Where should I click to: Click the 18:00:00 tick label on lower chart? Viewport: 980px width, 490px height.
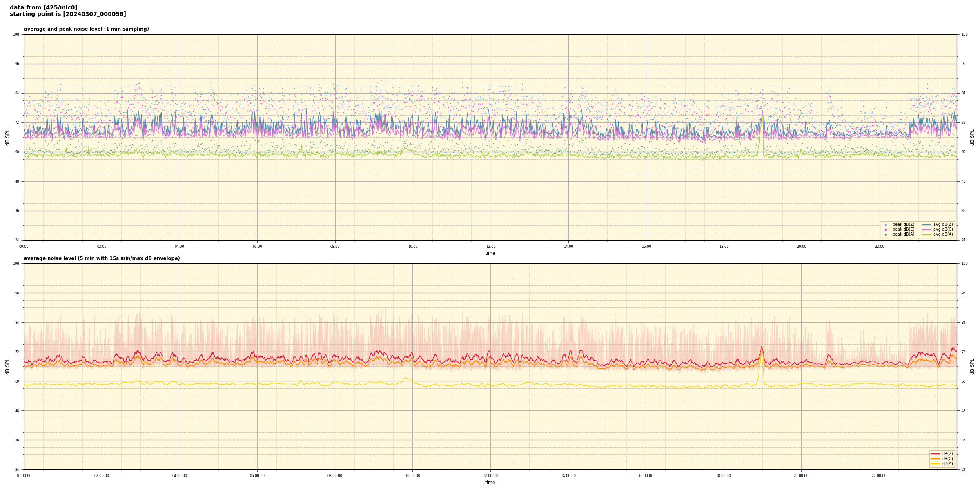point(724,476)
